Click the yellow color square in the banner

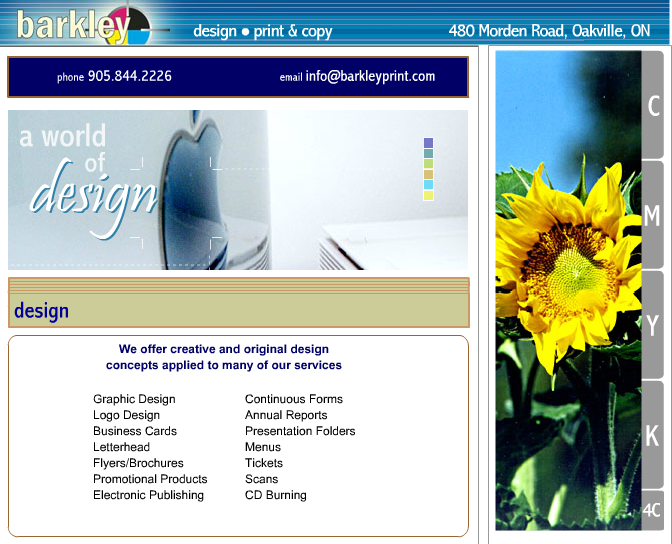click(x=428, y=195)
